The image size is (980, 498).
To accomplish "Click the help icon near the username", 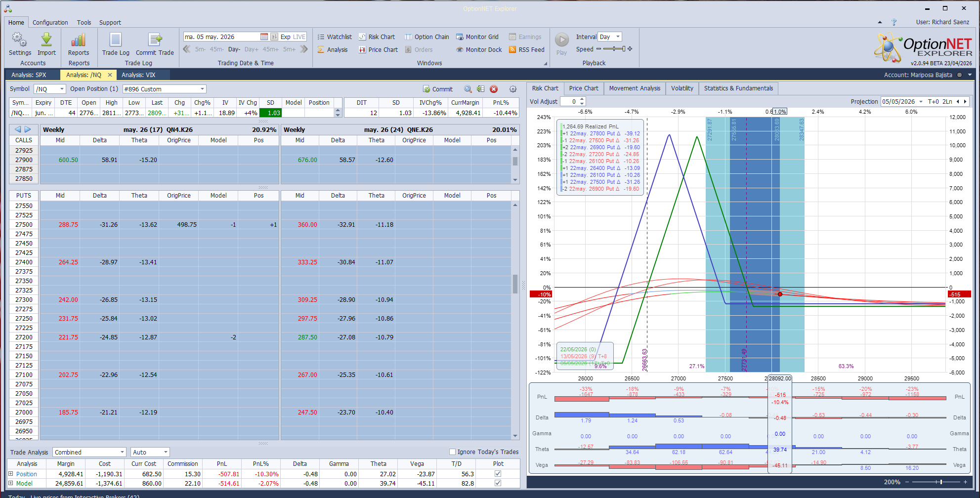I will (x=894, y=22).
